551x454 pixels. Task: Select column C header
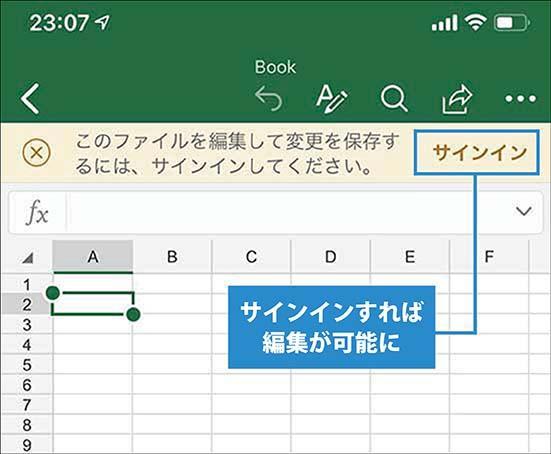[251, 257]
